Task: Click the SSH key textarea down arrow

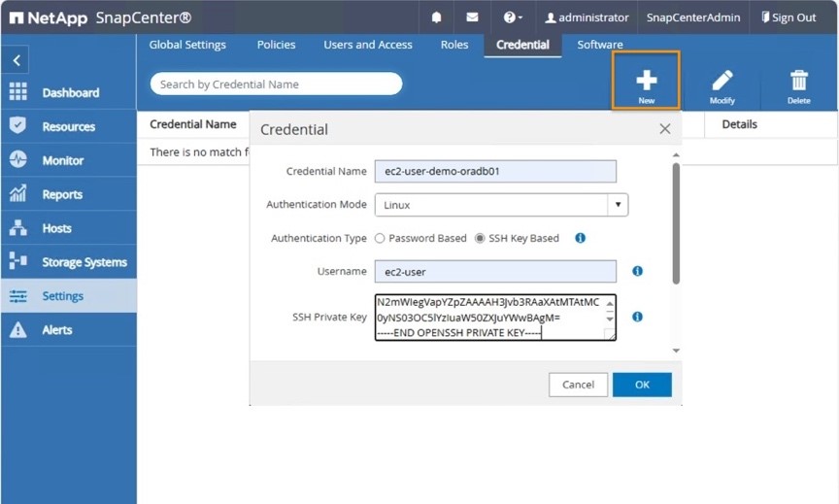Action: coord(610,319)
